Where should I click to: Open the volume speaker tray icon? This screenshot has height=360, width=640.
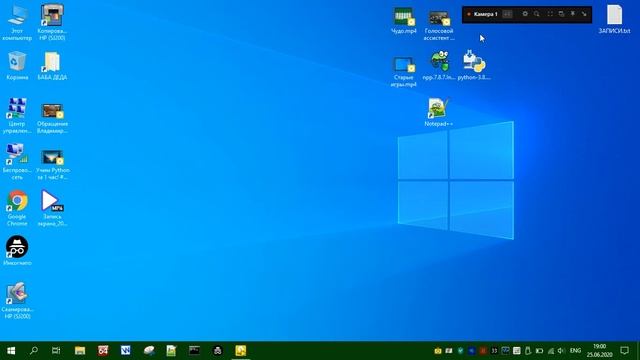[x=561, y=351]
